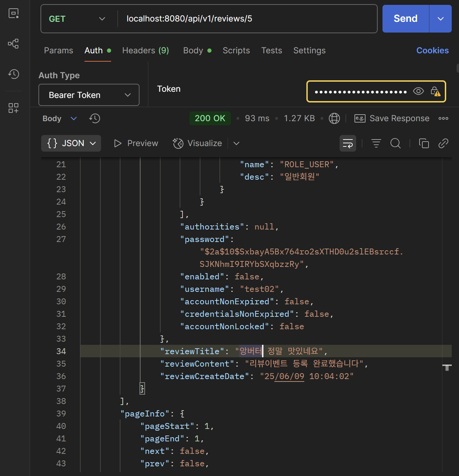Open the Headers (9) tab
Screen dimensions: 459x476
(x=146, y=51)
